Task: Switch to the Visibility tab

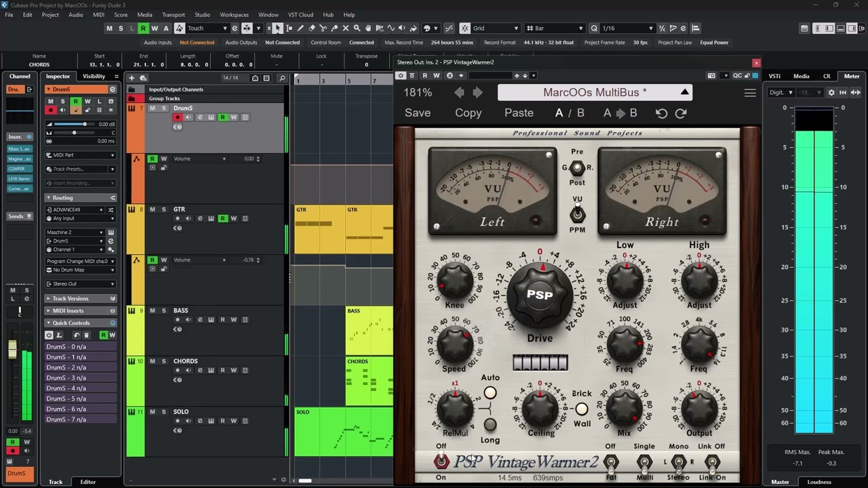Action: (x=94, y=77)
